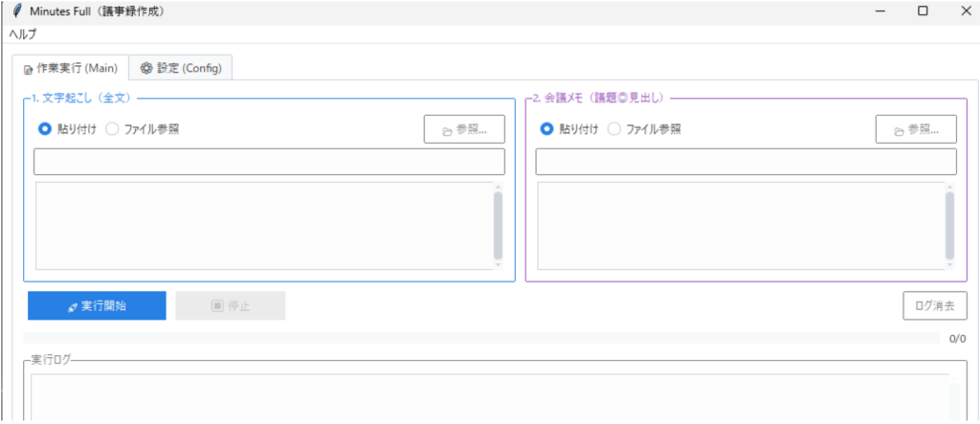Click the document icon on the 作業実行 tab
Image resolution: width=980 pixels, height=424 pixels.
click(28, 69)
